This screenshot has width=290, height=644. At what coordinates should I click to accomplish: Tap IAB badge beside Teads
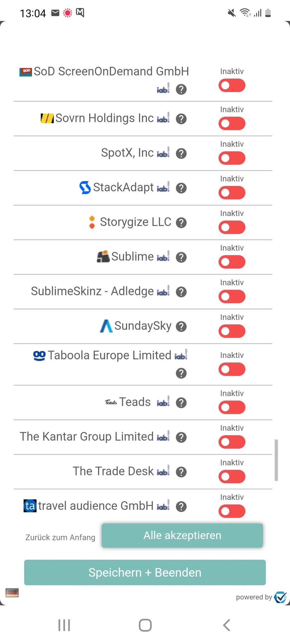(x=163, y=402)
